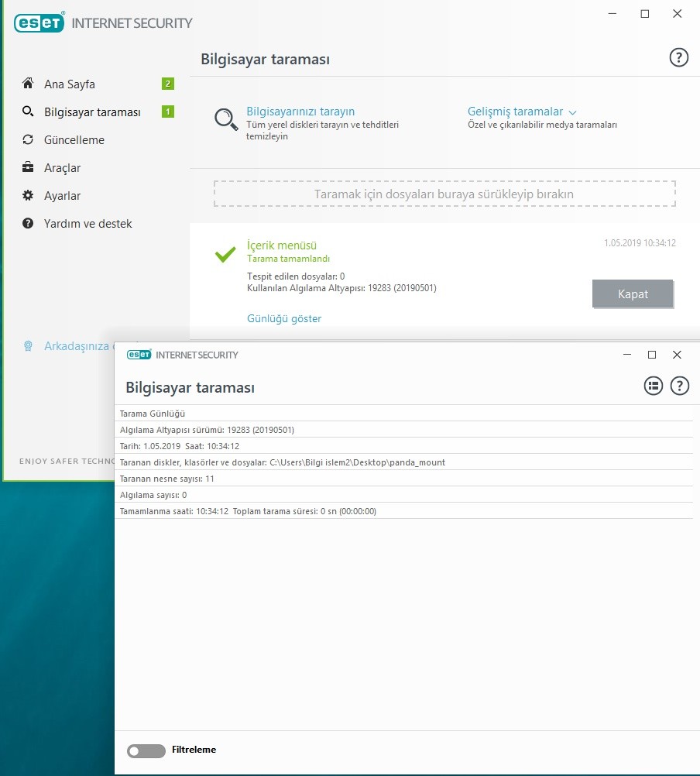Open the Ayarlar section

(x=62, y=196)
